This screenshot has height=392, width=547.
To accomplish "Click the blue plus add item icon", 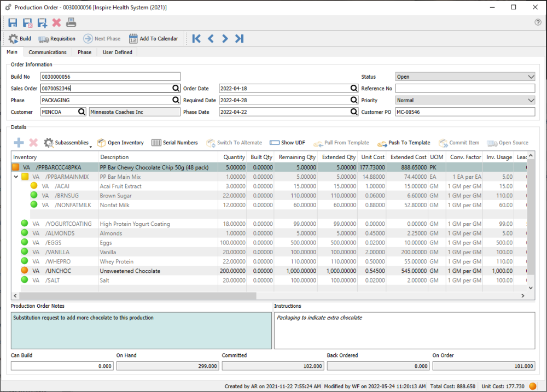I will pyautogui.click(x=19, y=143).
